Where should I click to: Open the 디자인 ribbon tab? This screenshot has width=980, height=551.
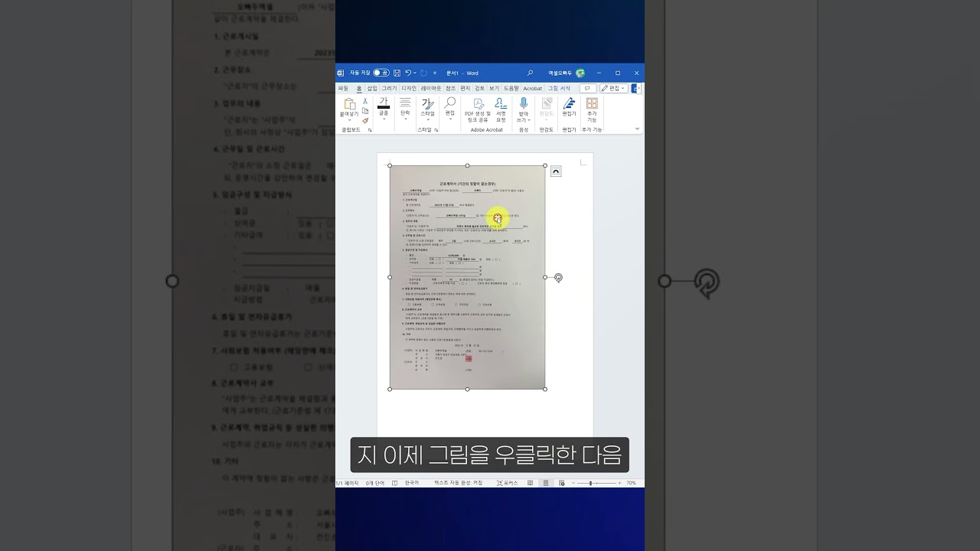point(409,88)
